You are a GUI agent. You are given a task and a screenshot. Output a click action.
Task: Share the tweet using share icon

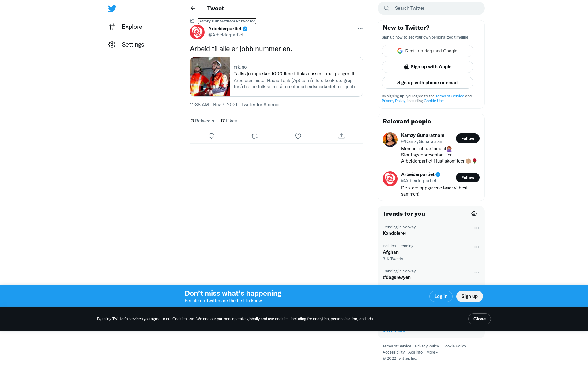coord(341,136)
